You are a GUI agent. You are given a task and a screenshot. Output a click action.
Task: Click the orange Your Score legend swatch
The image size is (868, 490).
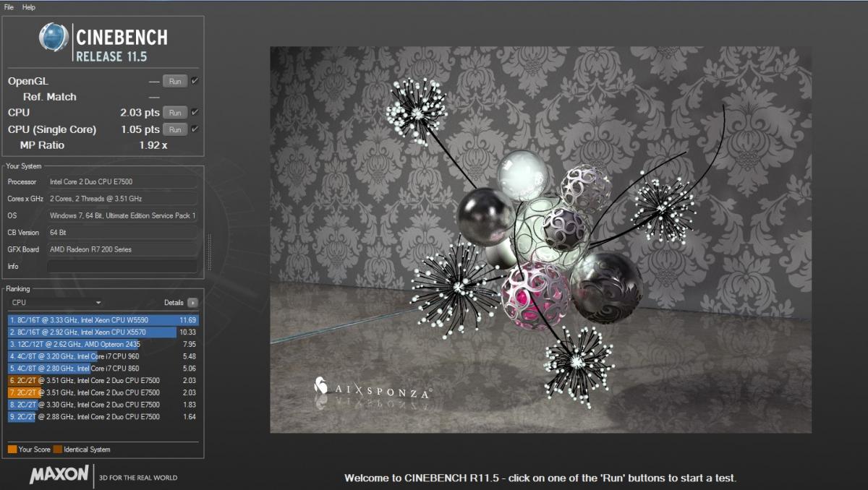[12, 450]
